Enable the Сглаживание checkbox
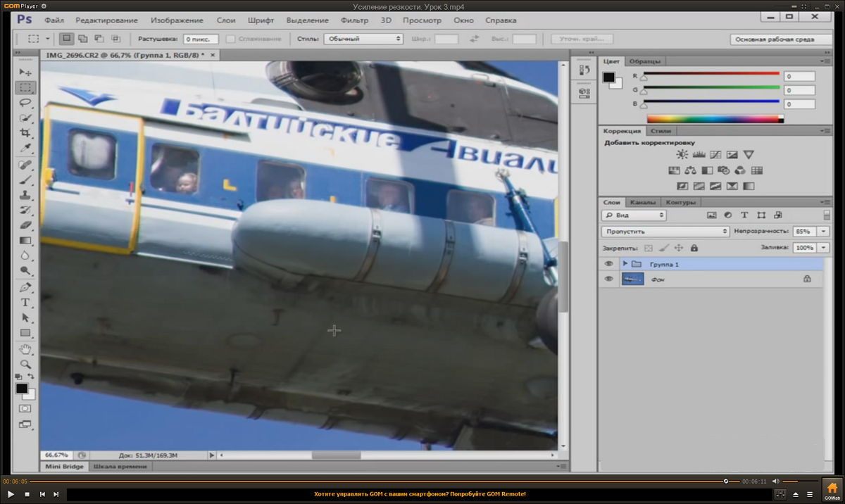The height and width of the screenshot is (504, 845). coord(230,39)
